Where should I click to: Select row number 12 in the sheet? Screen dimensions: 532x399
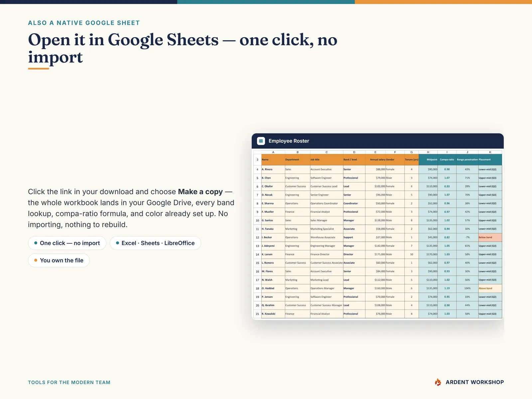click(257, 237)
